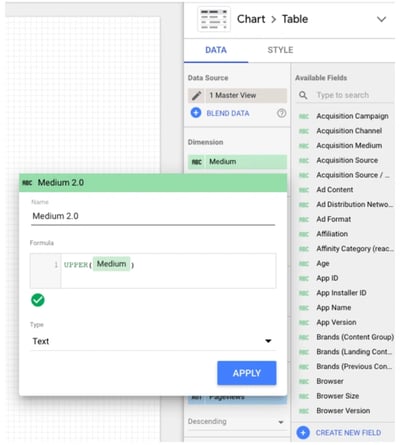Click the ABC type icon on Medium dimension

point(197,162)
